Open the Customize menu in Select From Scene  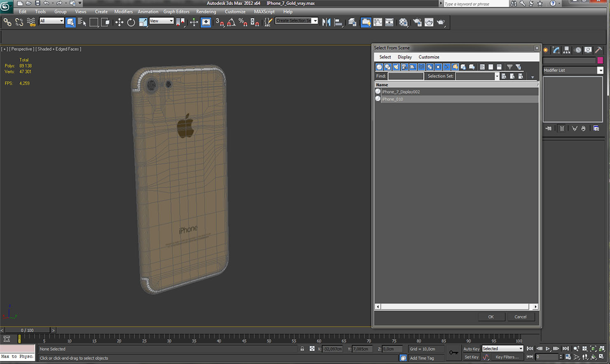click(x=429, y=57)
